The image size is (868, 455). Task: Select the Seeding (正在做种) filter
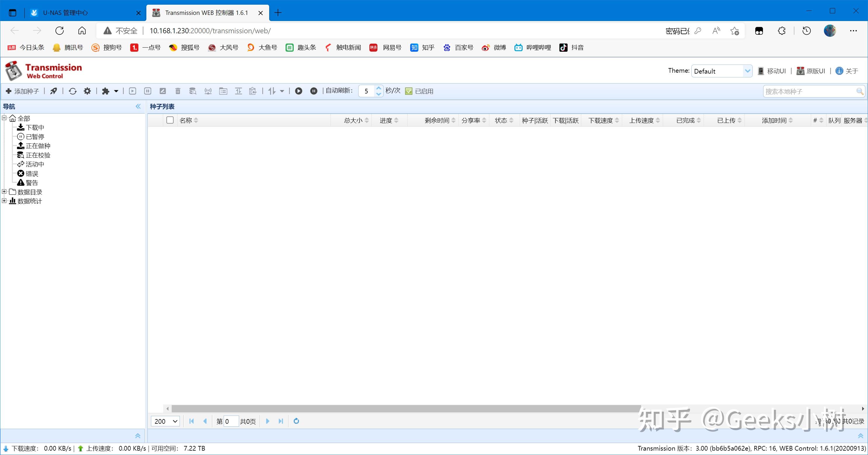click(38, 146)
